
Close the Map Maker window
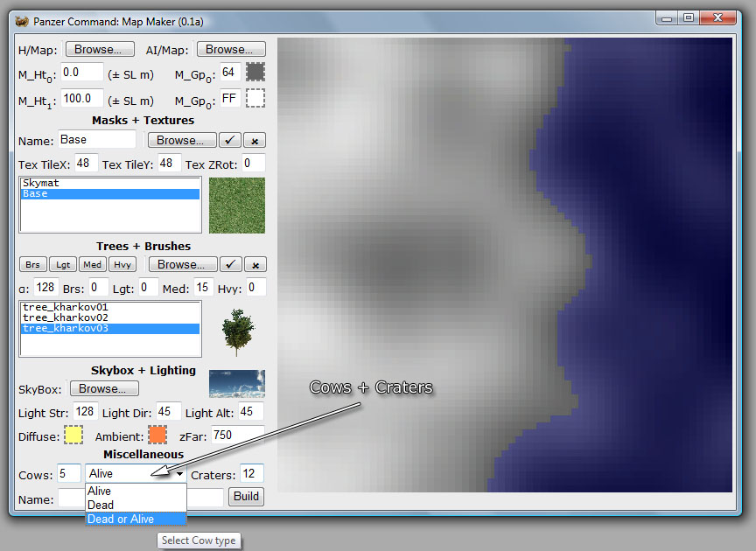point(717,18)
